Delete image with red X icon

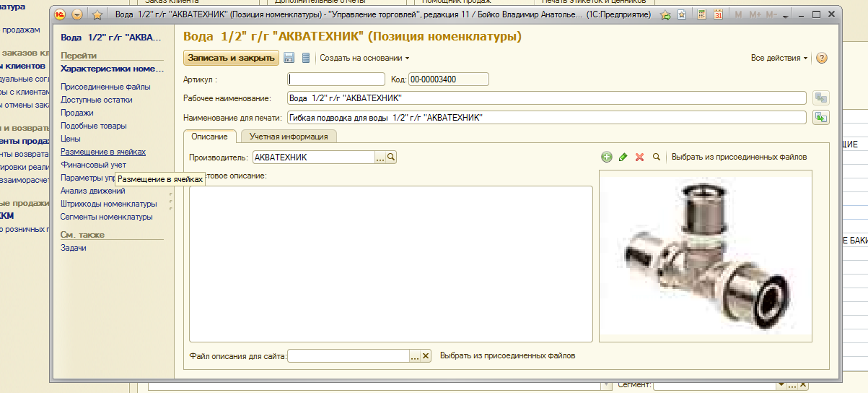[x=639, y=157]
